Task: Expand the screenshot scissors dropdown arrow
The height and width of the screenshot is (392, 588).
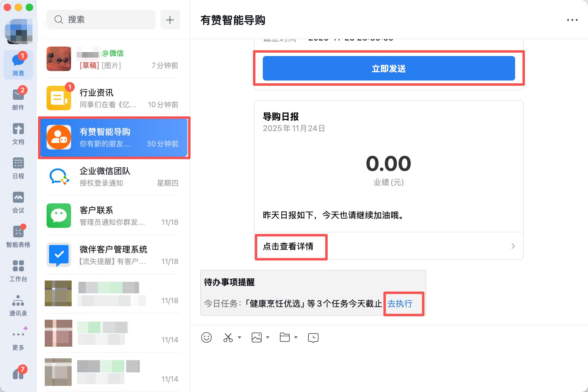Action: 239,337
